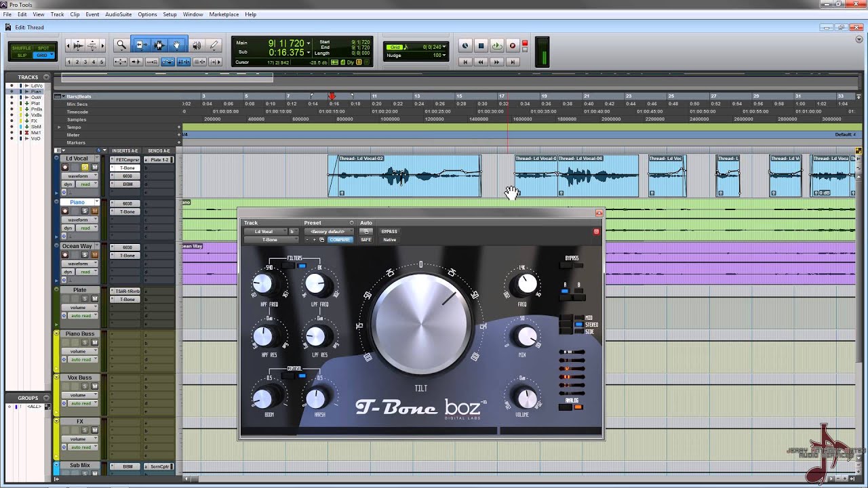
Task: Select the Selector tool
Action: pyautogui.click(x=159, y=45)
